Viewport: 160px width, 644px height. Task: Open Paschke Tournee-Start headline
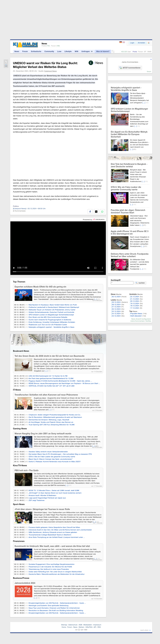click(128, 211)
